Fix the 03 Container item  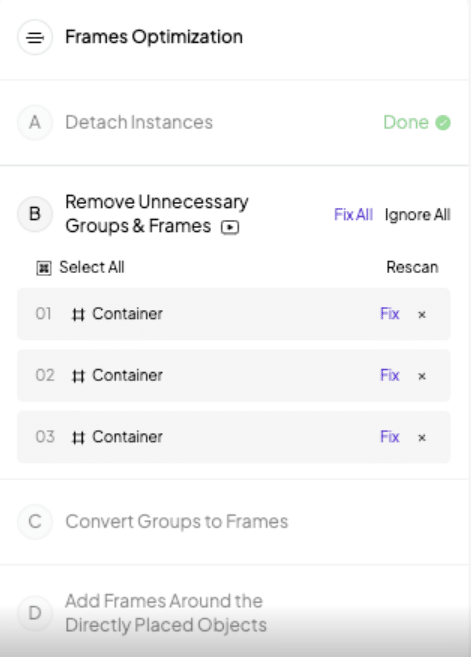click(x=390, y=437)
